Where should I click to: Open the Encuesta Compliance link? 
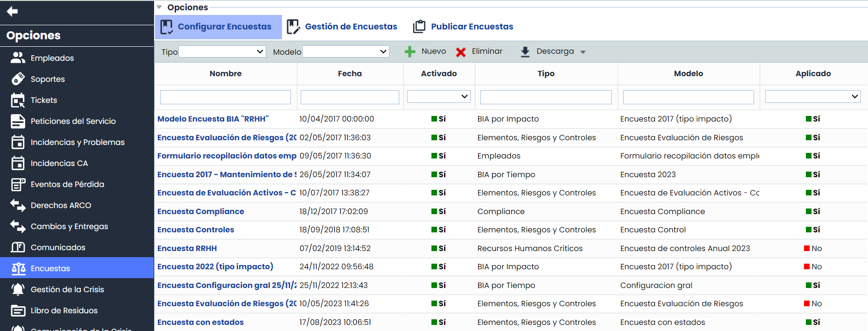[201, 211]
